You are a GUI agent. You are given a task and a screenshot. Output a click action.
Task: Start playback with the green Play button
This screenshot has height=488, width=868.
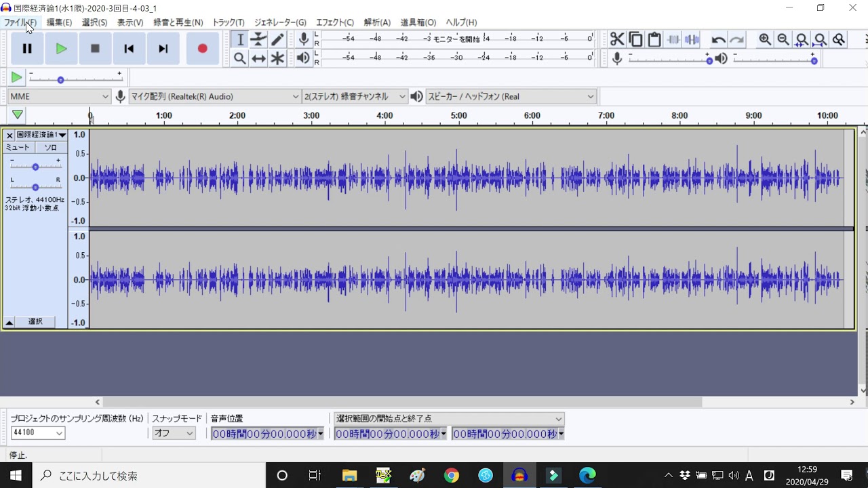(x=61, y=48)
